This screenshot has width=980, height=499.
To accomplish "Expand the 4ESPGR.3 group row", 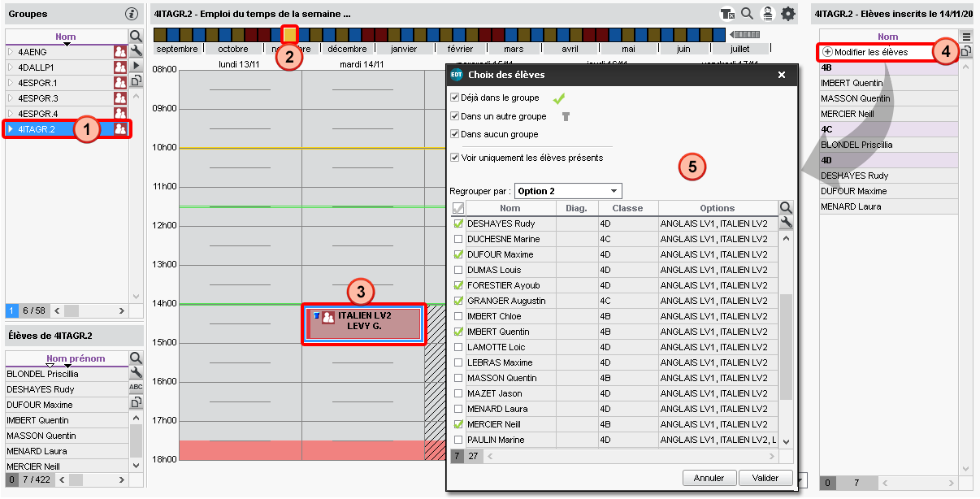I will pos(11,98).
